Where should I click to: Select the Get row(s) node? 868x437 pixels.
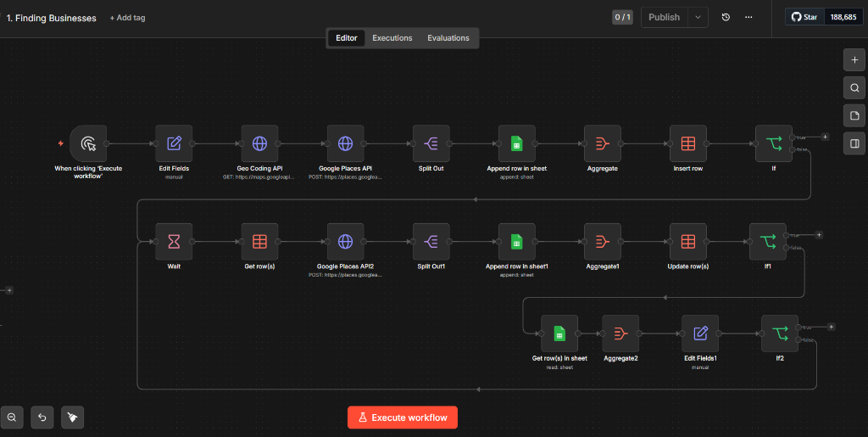(x=259, y=242)
